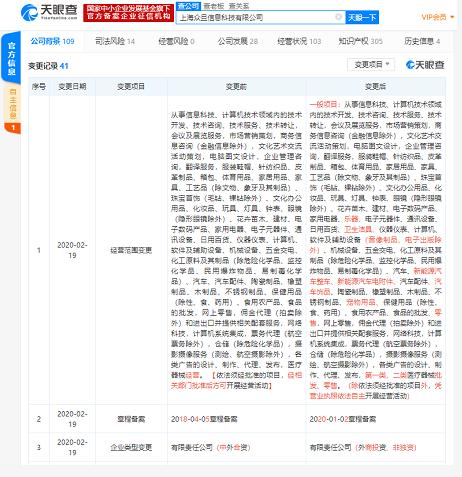Viewport: 462px width, 477px height.
Task: Switch to the 历史信息 4 tab
Action: click(422, 41)
